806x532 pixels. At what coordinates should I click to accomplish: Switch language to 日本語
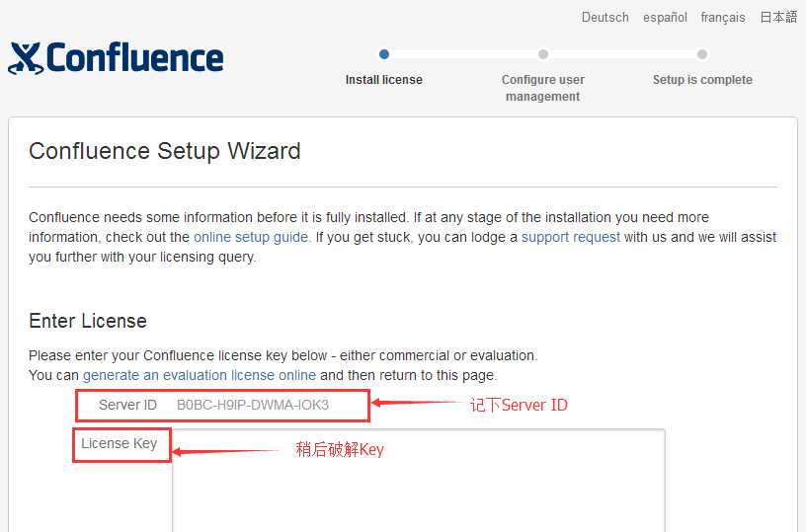point(778,17)
